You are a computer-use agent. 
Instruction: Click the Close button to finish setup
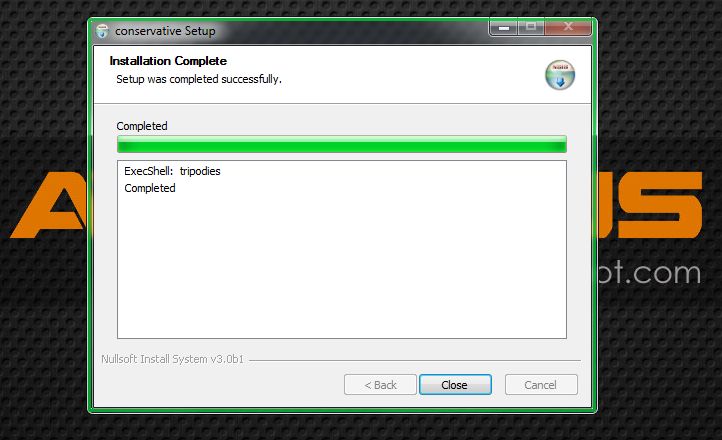tap(455, 384)
